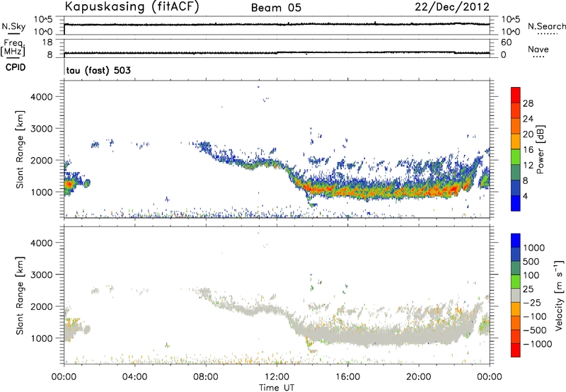Click the 22/Dec/2012 date label
The height and width of the screenshot is (392, 566).
coord(452,7)
